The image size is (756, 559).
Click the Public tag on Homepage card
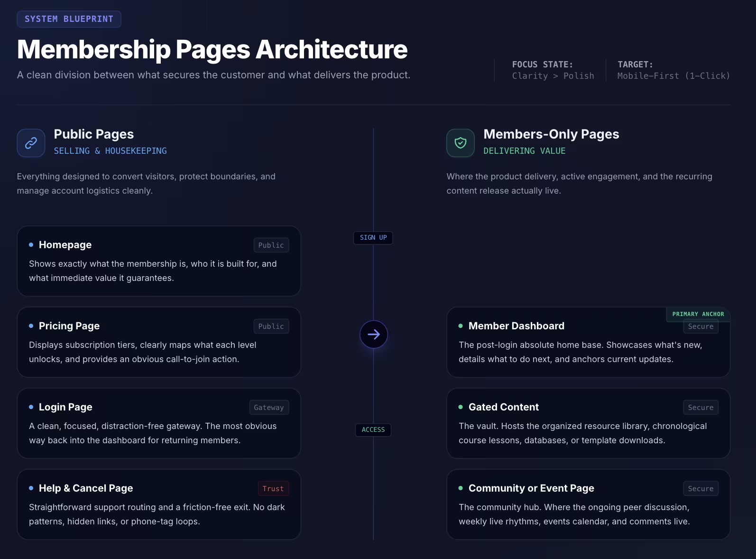click(x=271, y=245)
